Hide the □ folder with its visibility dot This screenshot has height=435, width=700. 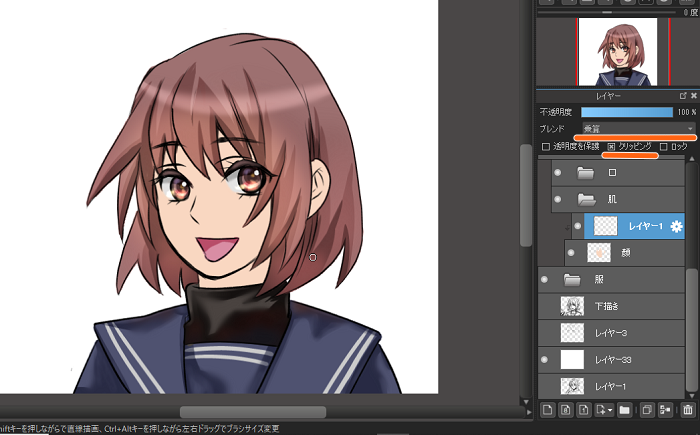558,172
